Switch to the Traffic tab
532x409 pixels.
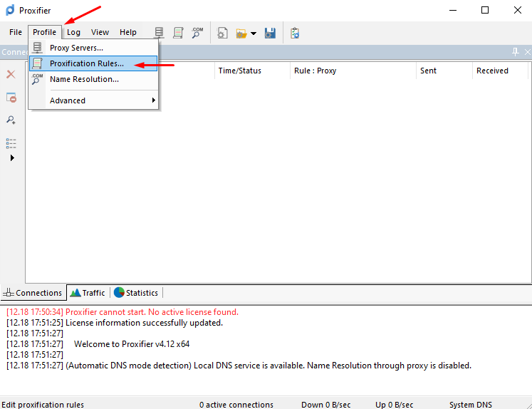(88, 293)
